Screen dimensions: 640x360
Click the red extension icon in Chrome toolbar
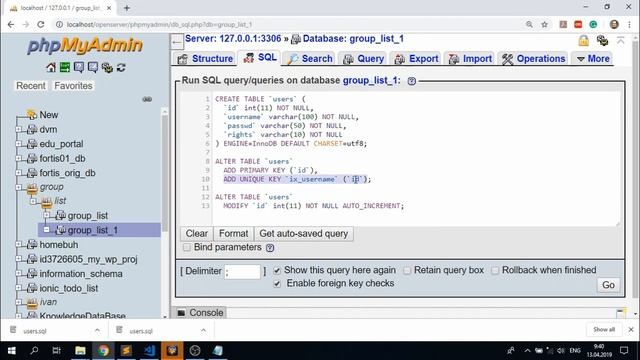pos(578,24)
